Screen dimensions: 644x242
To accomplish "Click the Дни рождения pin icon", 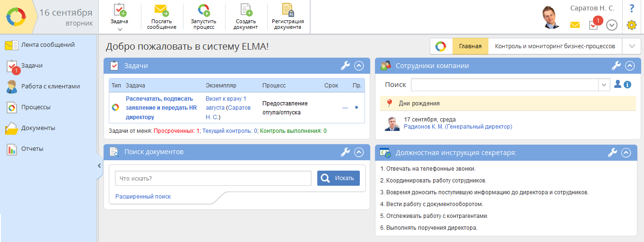I will 390,103.
